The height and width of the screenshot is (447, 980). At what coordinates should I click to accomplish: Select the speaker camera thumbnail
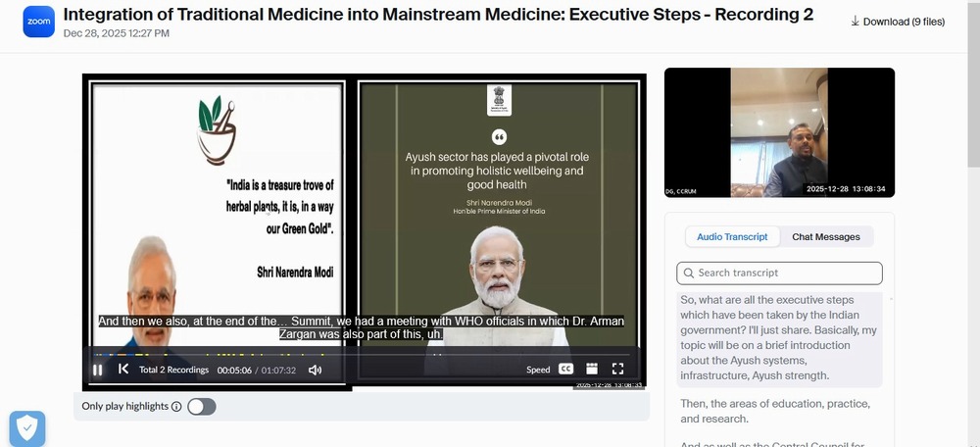779,132
